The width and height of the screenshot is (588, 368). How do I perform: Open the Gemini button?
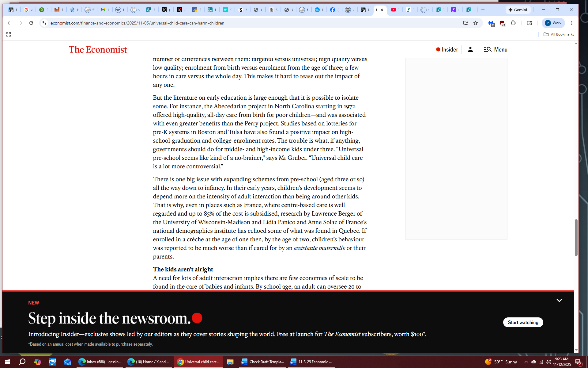pyautogui.click(x=518, y=10)
